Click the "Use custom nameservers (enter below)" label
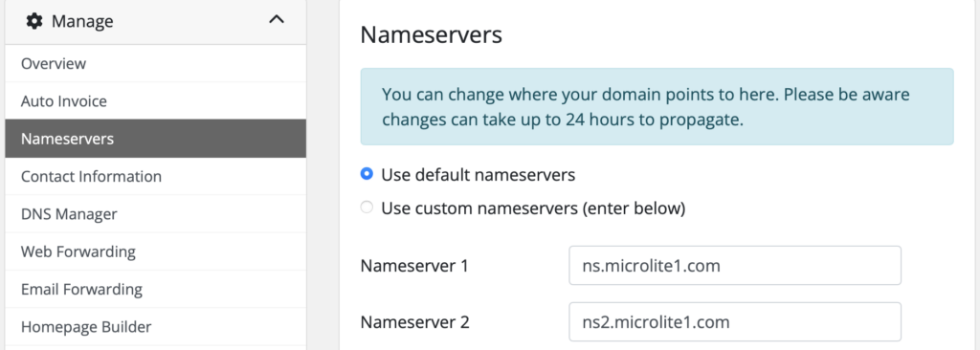 tap(533, 208)
